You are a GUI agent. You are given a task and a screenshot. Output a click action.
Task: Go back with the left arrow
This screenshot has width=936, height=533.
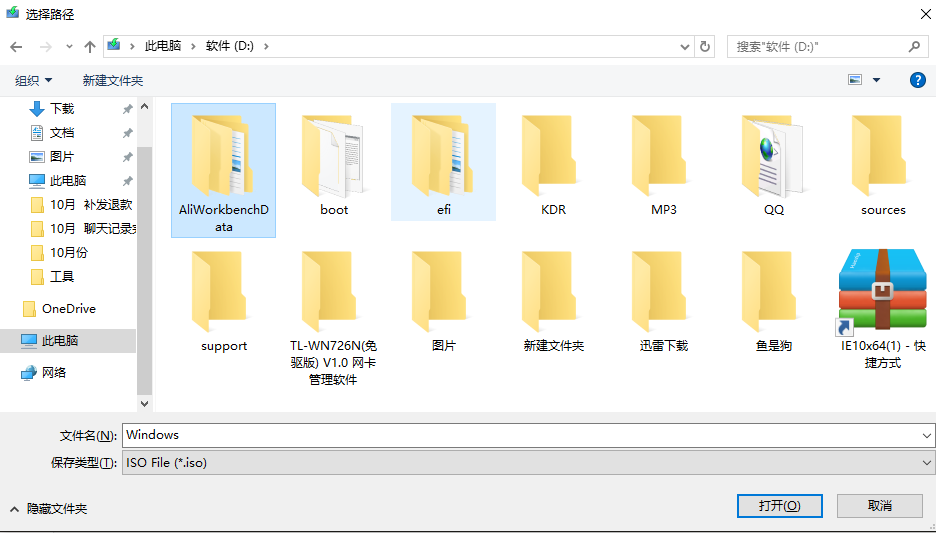(16, 47)
